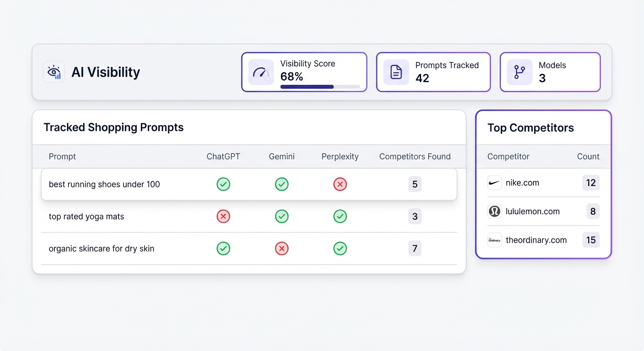Expand the Competitors Found column header
The height and width of the screenshot is (351, 644).
coord(415,156)
